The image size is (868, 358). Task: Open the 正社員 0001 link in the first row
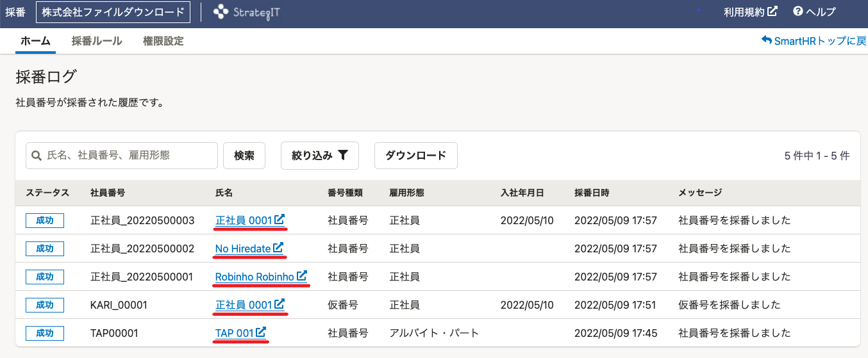(x=244, y=220)
